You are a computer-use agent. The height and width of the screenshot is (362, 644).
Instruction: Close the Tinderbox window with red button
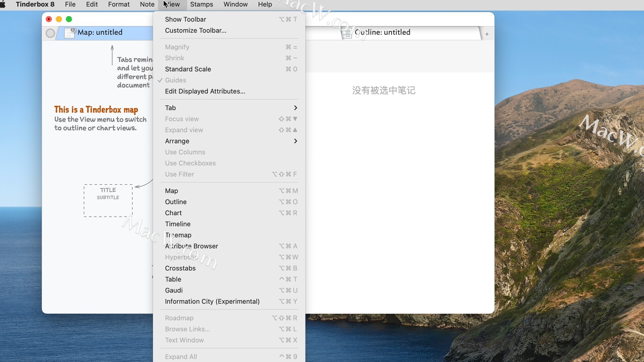[x=49, y=19]
